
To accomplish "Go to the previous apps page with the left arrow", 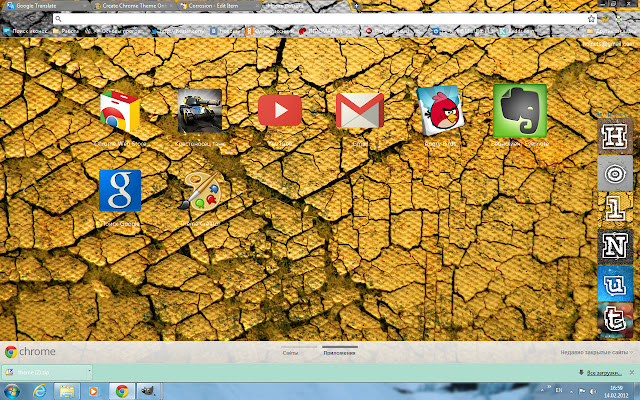I will (x=24, y=190).
